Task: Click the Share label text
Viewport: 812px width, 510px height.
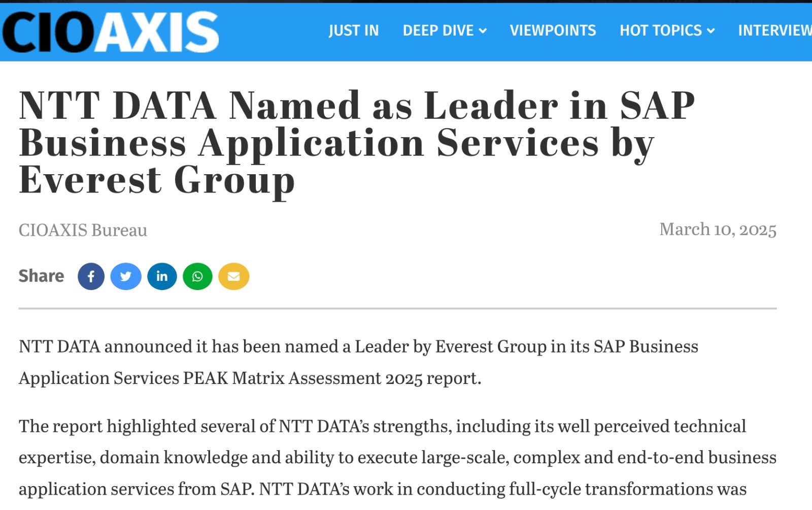Action: click(41, 276)
